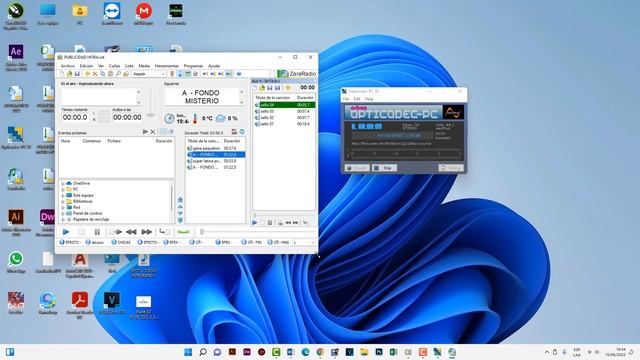
Task: Open the WhatsApp desktop shortcut
Action: pyautogui.click(x=16, y=262)
